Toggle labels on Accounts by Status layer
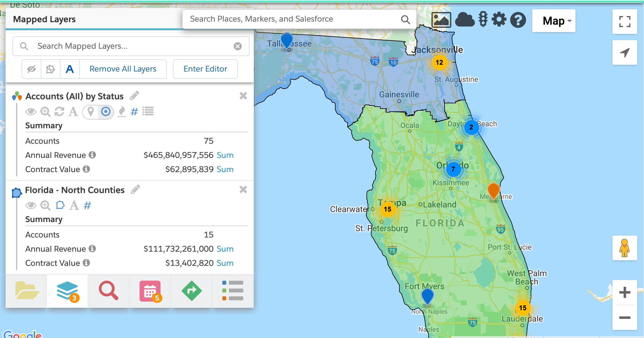Image resolution: width=644 pixels, height=338 pixels. [x=73, y=112]
